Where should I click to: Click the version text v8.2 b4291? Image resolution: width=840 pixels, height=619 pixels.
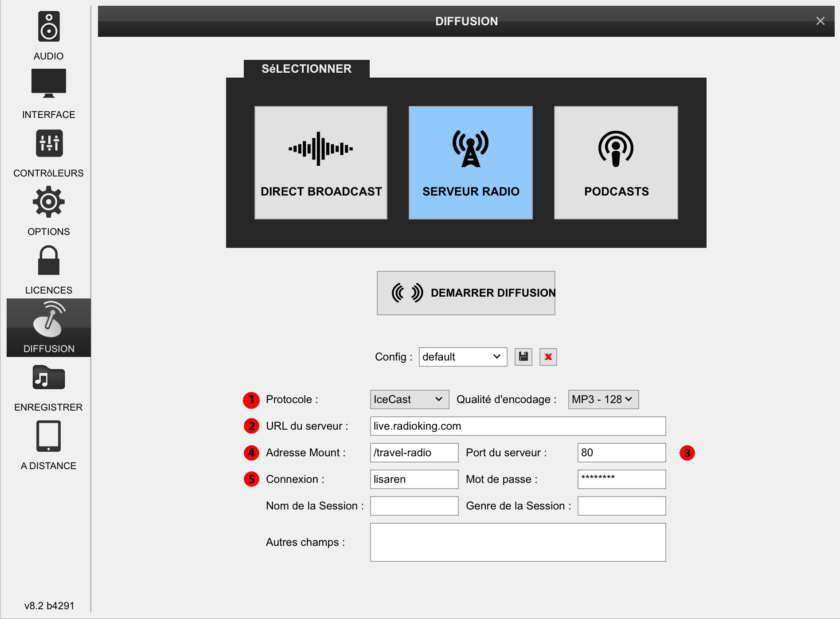pos(49,606)
